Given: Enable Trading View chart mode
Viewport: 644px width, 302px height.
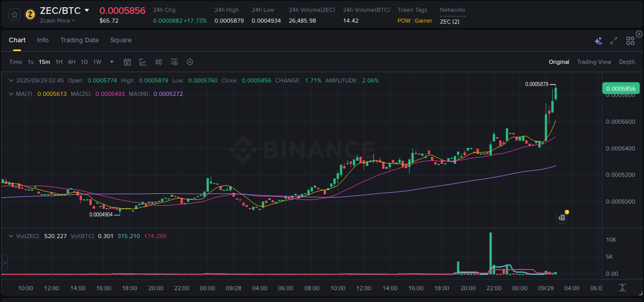Looking at the screenshot, I should (594, 62).
